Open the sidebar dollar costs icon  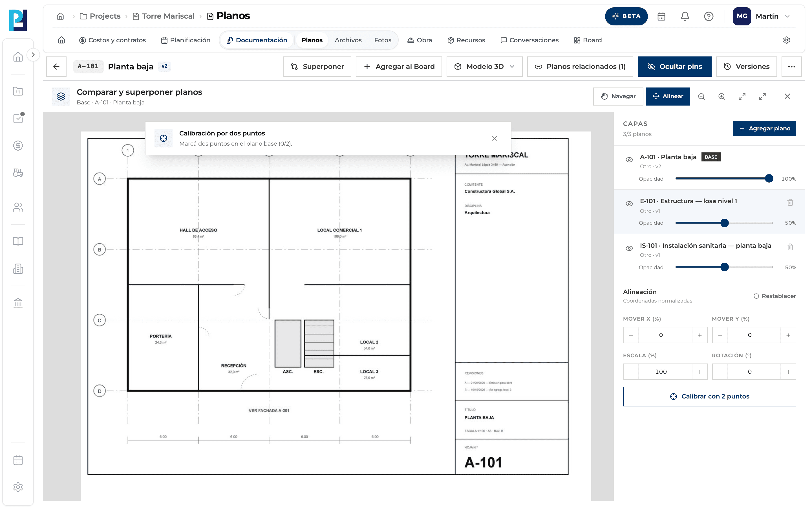(x=18, y=145)
